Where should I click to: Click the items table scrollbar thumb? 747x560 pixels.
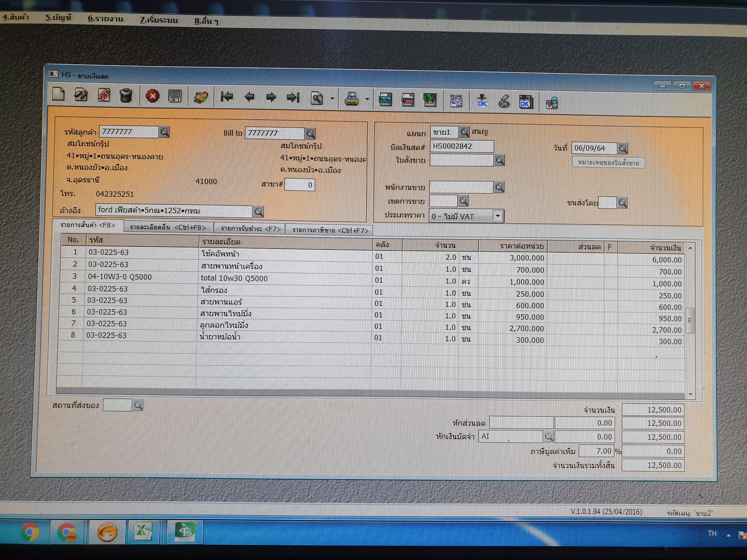coord(690,320)
